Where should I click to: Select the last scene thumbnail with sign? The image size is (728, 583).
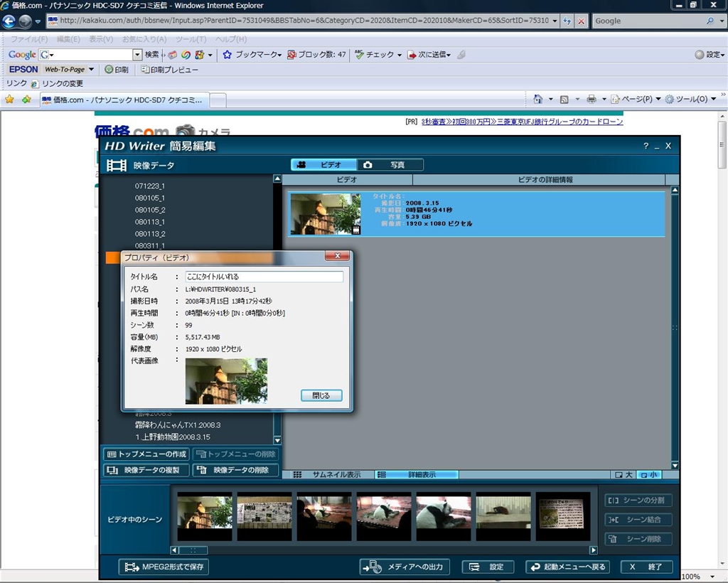[x=563, y=516]
